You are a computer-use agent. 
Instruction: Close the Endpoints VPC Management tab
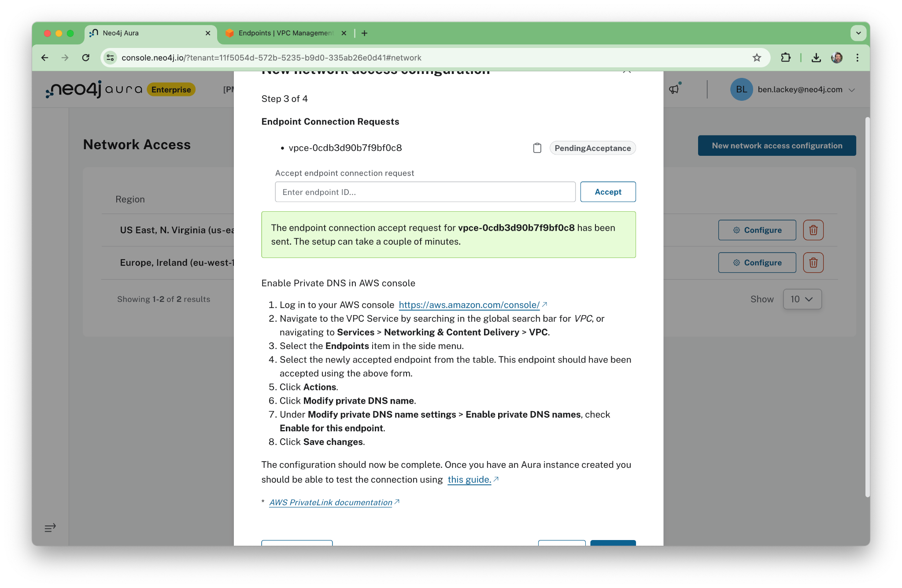344,33
